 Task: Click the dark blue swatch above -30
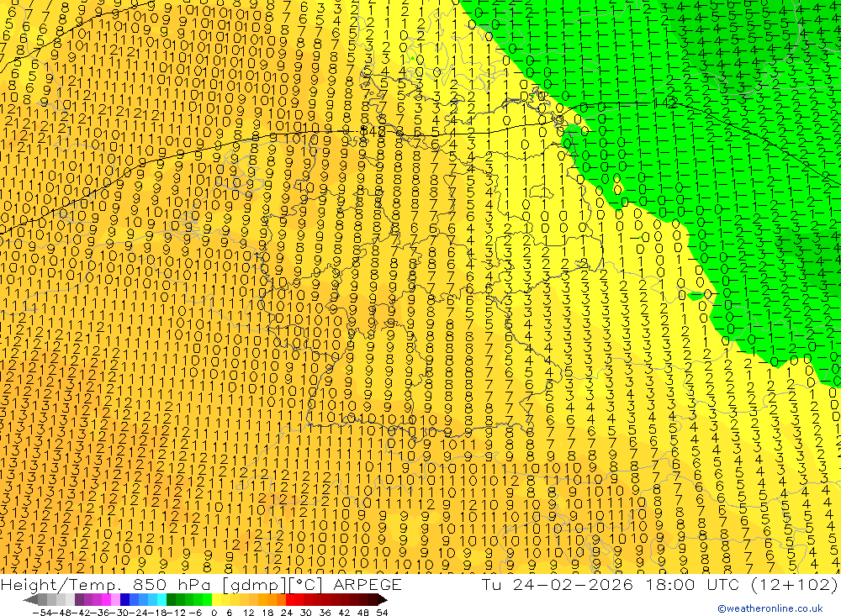124,600
